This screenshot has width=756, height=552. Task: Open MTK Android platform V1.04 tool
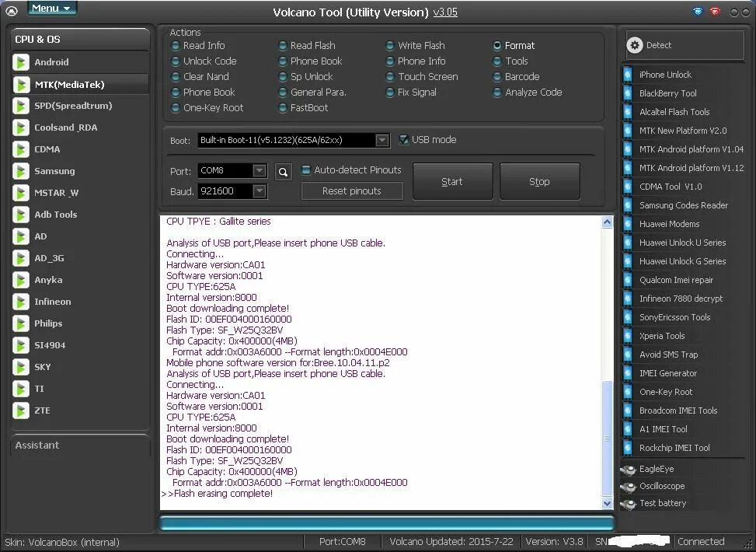pos(683,149)
